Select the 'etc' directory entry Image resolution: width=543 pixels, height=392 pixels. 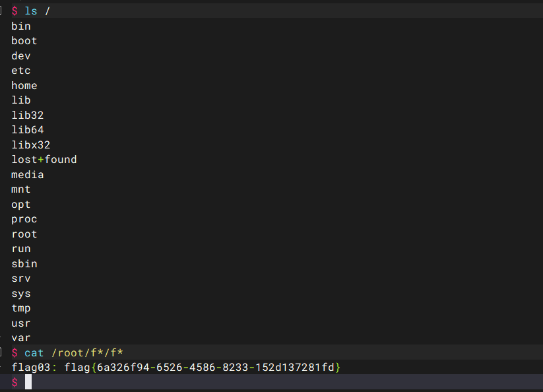click(x=20, y=71)
